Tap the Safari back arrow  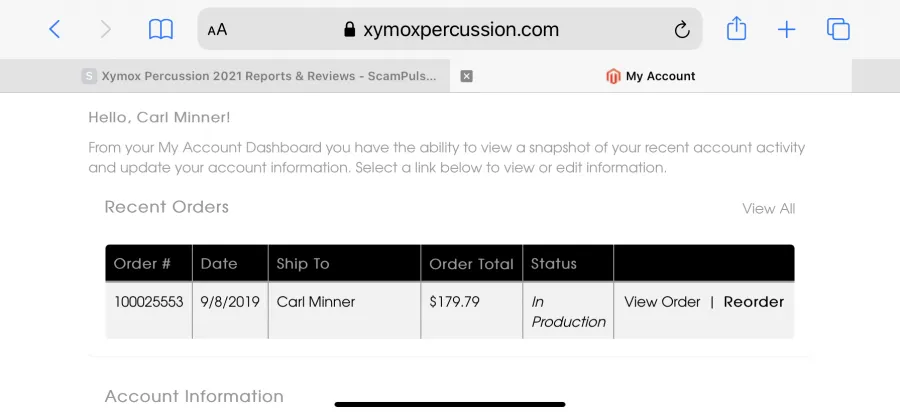coord(55,29)
